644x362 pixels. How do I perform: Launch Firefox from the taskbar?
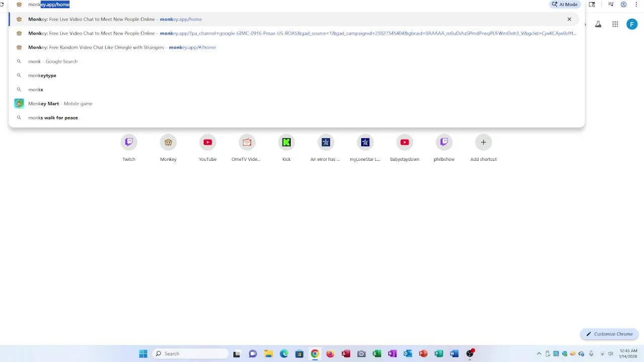point(330,353)
